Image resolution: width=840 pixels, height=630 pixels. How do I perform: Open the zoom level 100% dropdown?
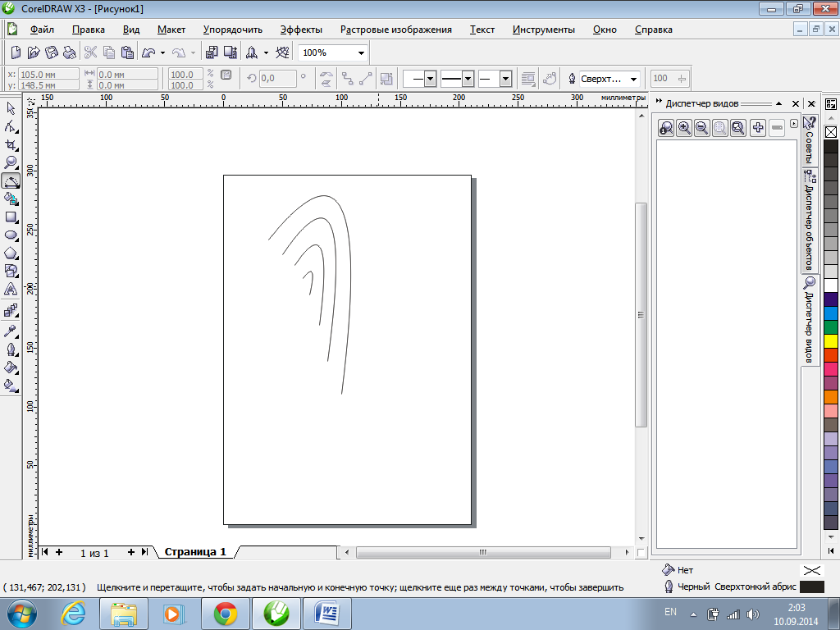(x=361, y=52)
